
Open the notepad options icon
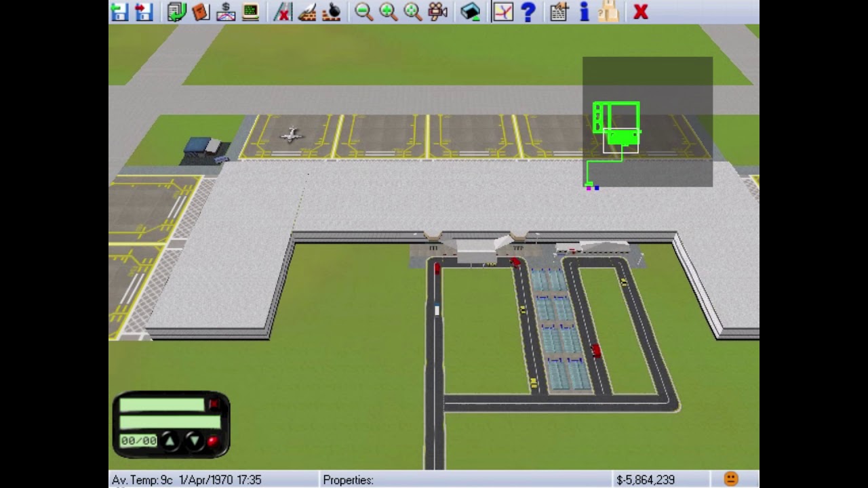(x=559, y=12)
